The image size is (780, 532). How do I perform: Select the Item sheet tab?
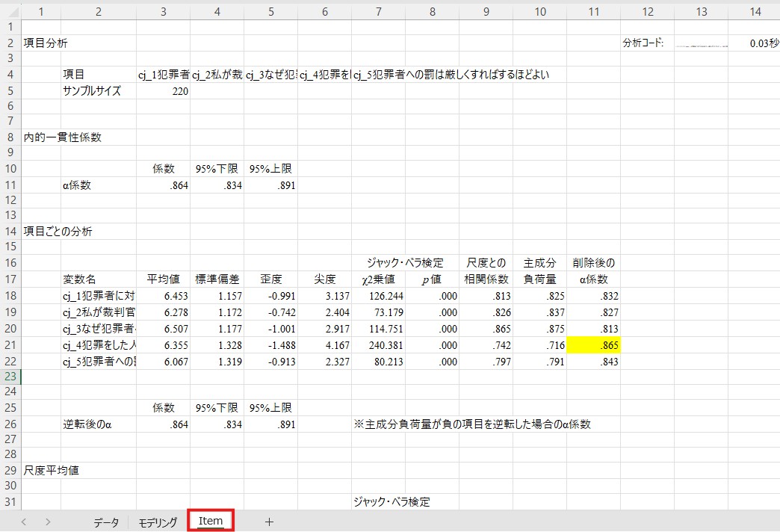pyautogui.click(x=211, y=522)
